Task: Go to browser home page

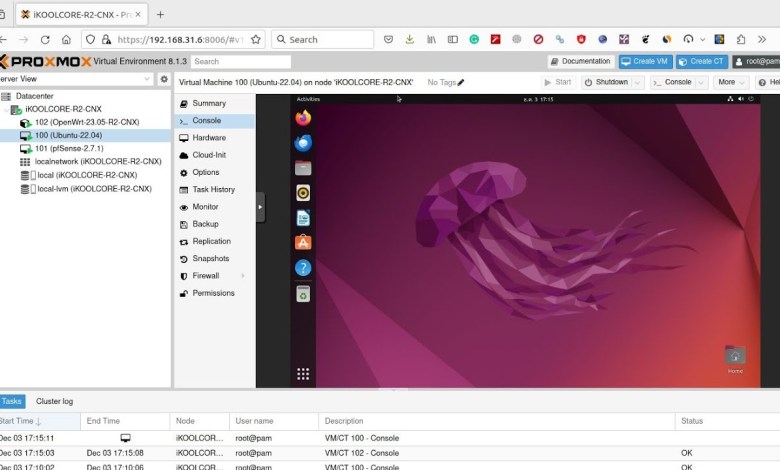Action: [x=66, y=39]
